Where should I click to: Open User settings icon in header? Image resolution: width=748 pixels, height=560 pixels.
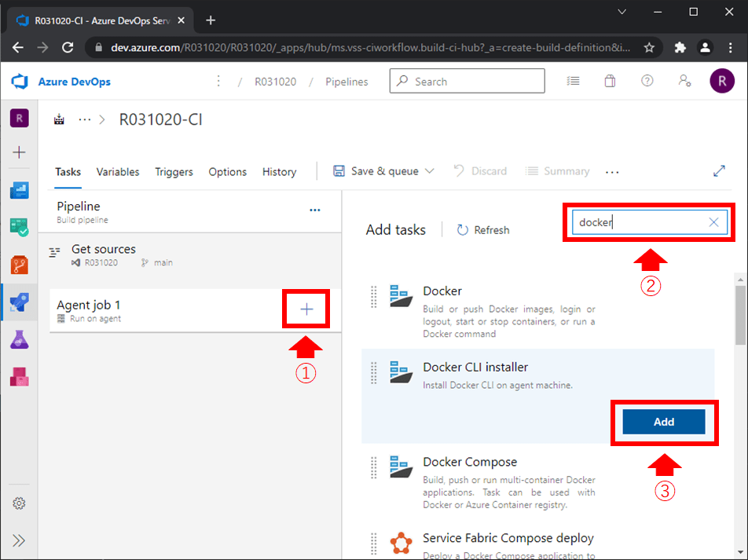click(684, 81)
